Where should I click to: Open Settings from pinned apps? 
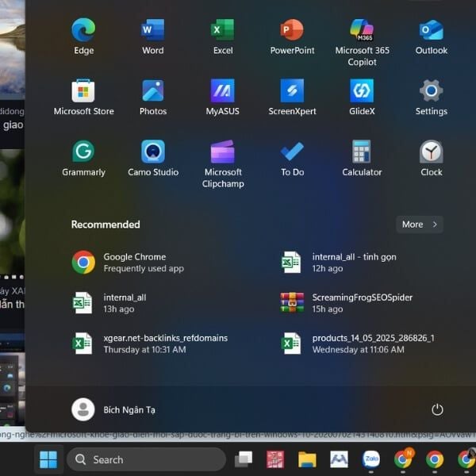point(432,98)
